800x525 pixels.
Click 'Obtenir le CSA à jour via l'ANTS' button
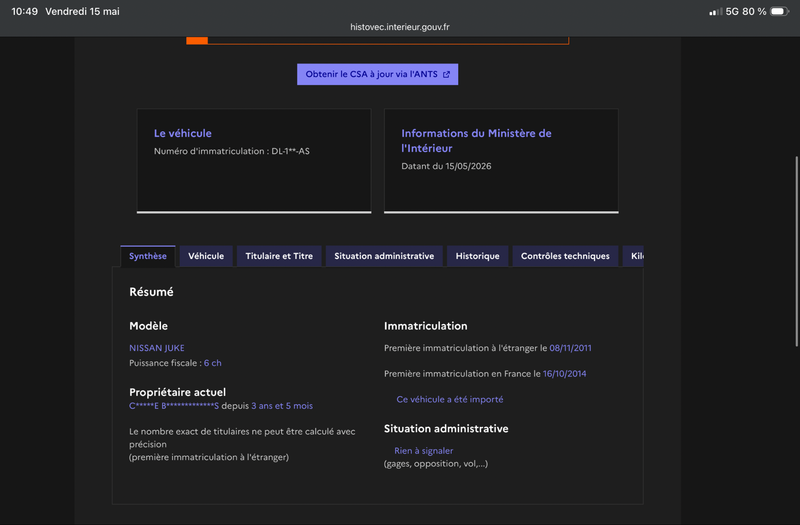click(378, 74)
